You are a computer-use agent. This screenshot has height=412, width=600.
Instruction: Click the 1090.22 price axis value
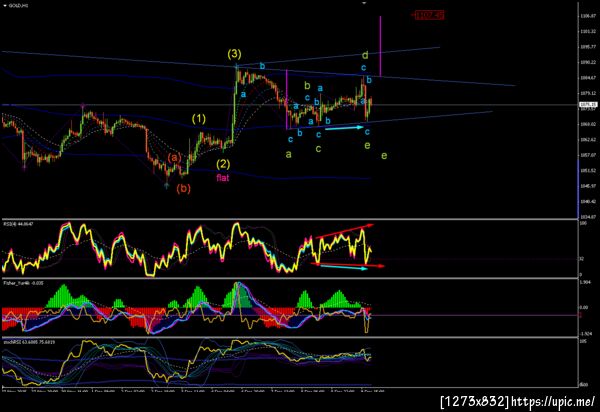pyautogui.click(x=588, y=62)
